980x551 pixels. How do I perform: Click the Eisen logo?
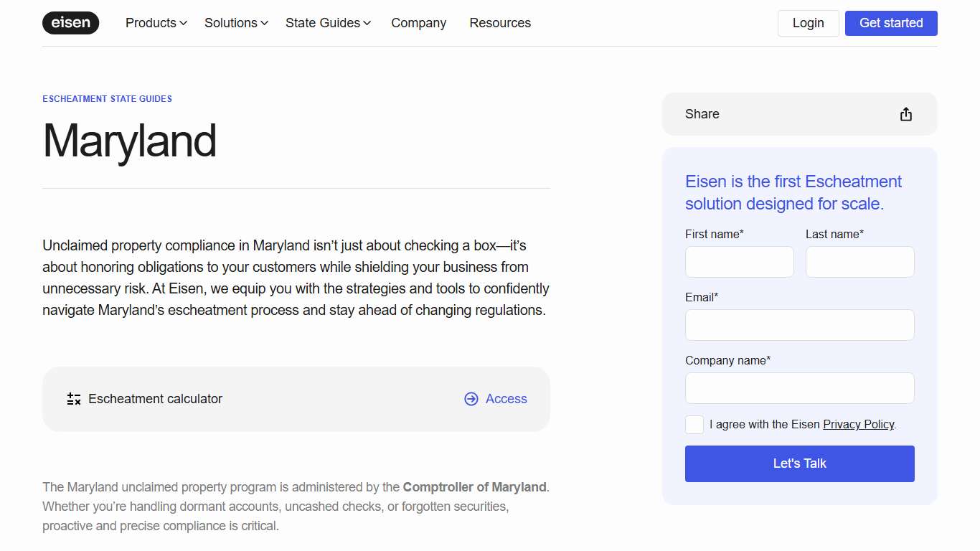click(x=70, y=23)
